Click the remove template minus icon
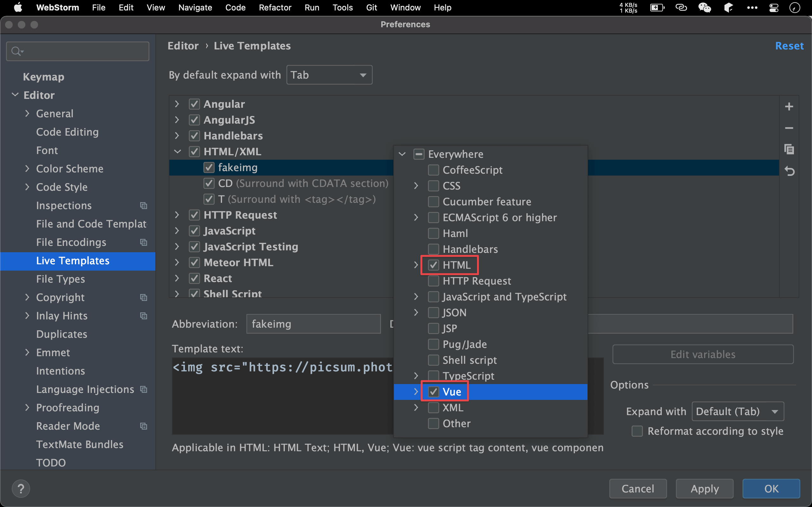Screen dimensions: 812x507 (x=789, y=128)
